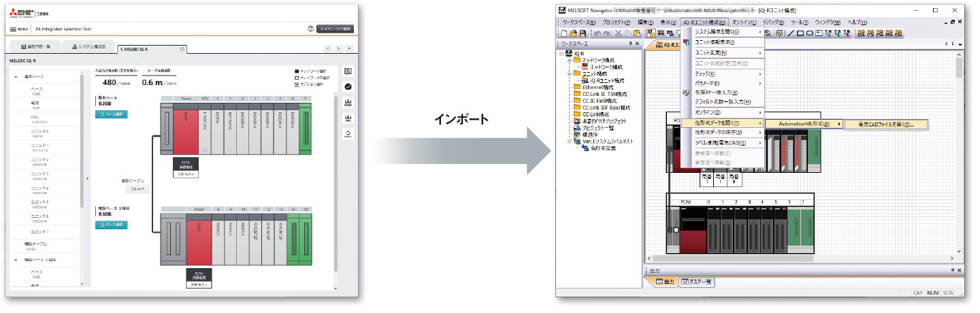The height and width of the screenshot is (313, 980).
Task: Click the save disk icon in MELSOFT toolbar
Action: [x=583, y=33]
